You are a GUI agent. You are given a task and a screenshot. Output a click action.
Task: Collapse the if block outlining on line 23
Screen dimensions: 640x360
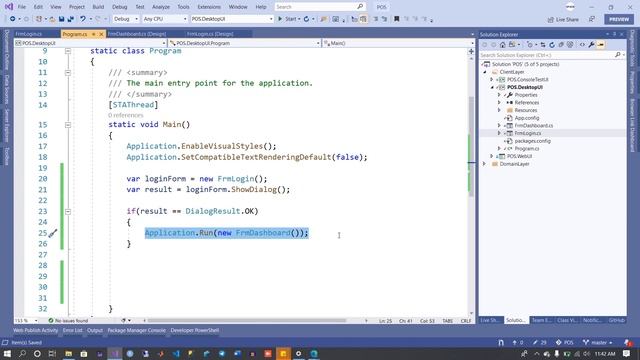click(x=68, y=211)
